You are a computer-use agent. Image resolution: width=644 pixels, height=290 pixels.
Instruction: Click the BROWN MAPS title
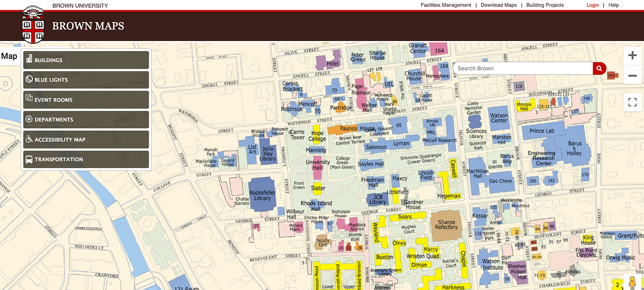(x=88, y=26)
